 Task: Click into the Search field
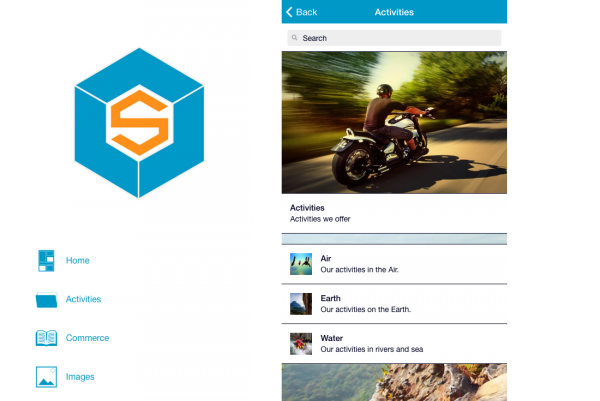[x=394, y=38]
